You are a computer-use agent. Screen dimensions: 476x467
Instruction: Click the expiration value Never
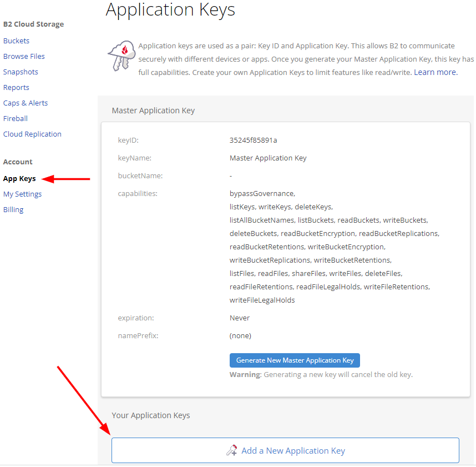240,318
